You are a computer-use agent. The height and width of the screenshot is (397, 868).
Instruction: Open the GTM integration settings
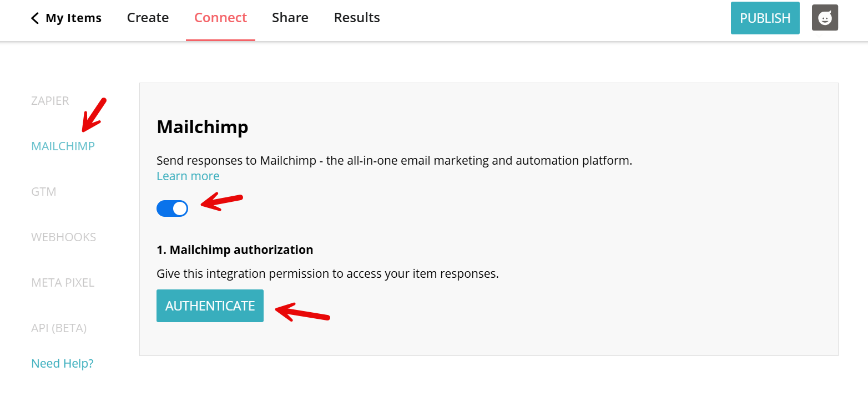43,191
